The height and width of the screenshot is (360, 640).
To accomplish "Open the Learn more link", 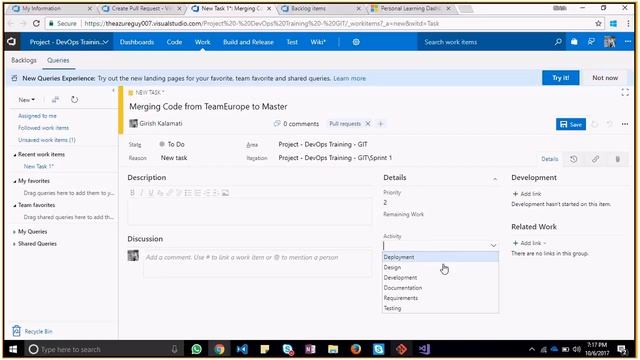I will [x=349, y=78].
